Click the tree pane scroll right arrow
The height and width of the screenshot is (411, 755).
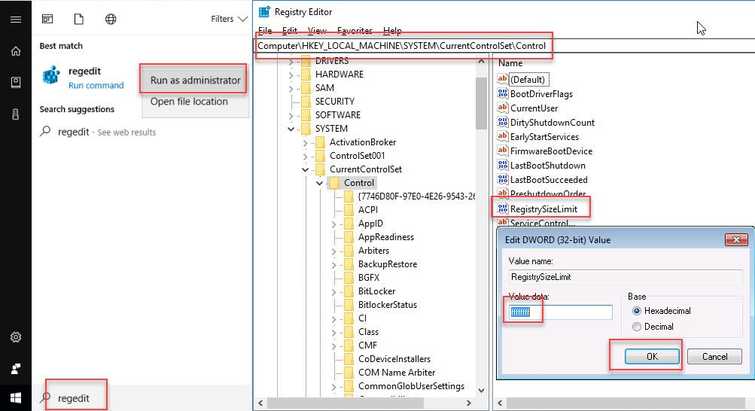point(469,403)
